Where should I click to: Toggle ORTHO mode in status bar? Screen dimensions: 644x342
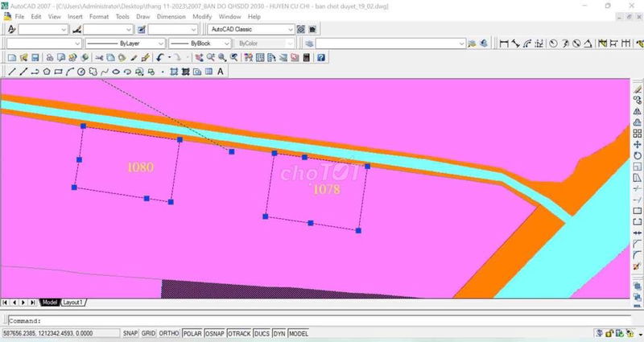(x=169, y=333)
